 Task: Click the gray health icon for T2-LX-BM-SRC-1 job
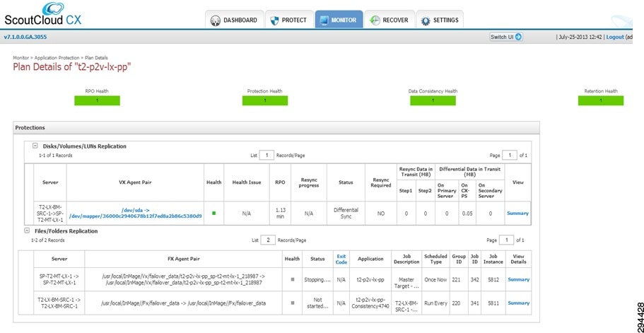(x=293, y=303)
